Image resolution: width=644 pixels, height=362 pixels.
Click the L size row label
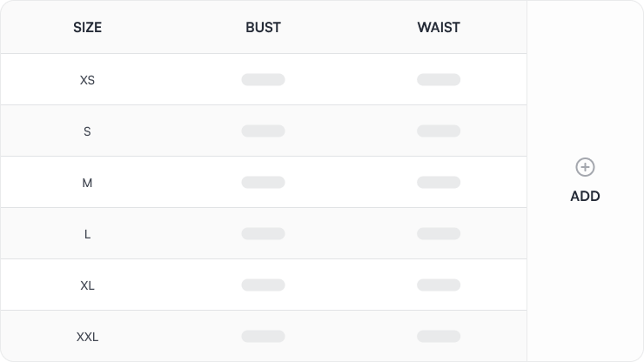(x=87, y=234)
